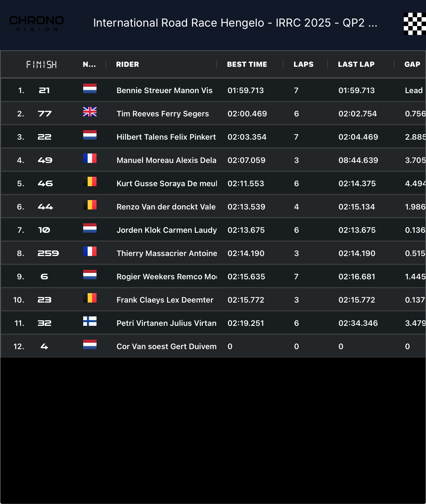This screenshot has height=504, width=426.
Task: Click the FINISH column header
Action: [x=42, y=65]
